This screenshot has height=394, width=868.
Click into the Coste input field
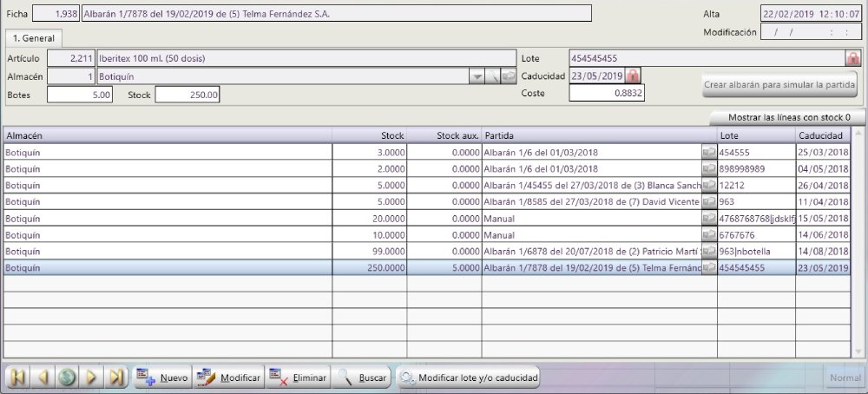607,93
